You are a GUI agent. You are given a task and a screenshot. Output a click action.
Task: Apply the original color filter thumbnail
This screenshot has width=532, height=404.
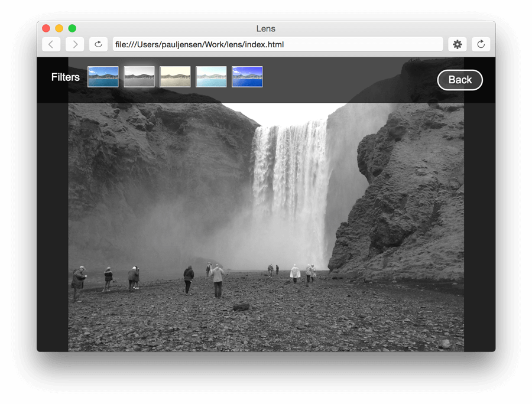(x=103, y=77)
